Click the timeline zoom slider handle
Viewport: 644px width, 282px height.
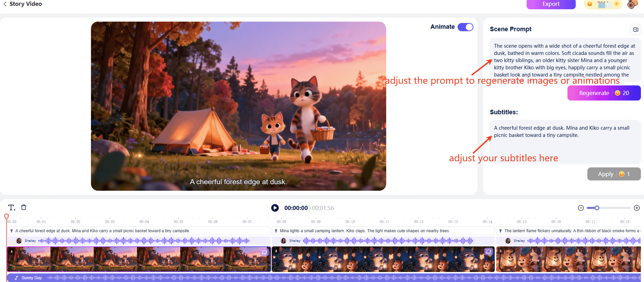click(x=597, y=208)
